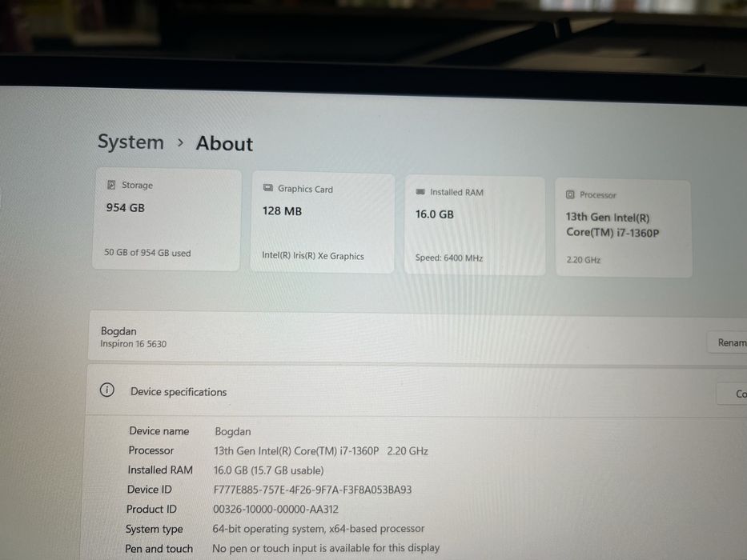Screen dimensions: 747x560
Task: Select the 'No pen or touch input' value
Action: (326, 548)
